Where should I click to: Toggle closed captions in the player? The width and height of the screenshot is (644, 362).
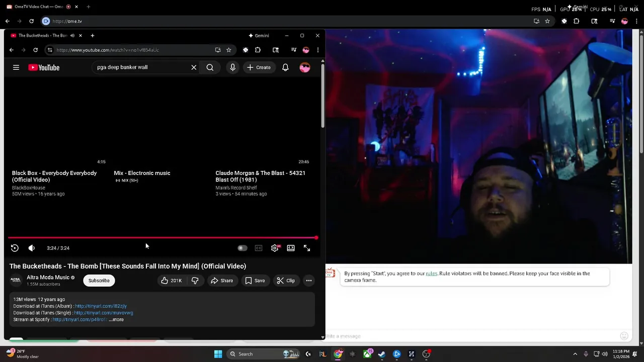[259, 248]
